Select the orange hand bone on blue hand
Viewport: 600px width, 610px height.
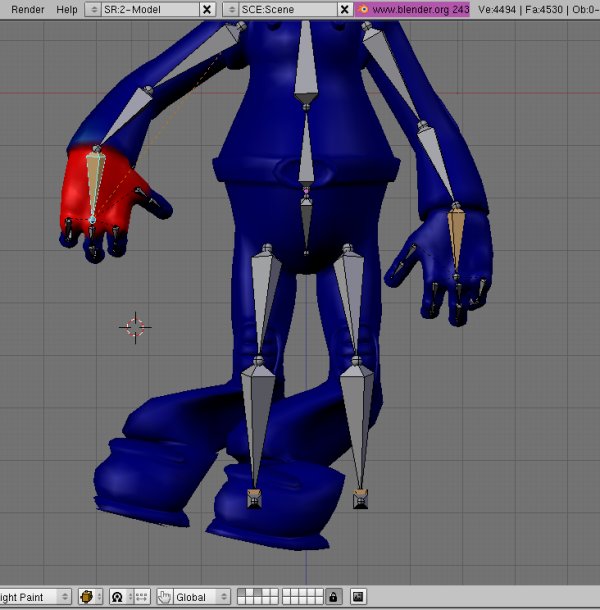456,239
